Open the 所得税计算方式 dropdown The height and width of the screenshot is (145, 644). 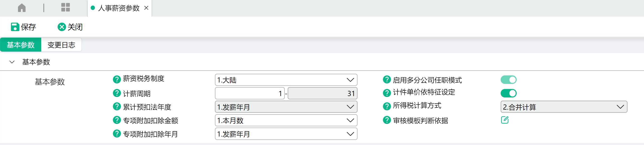tap(564, 107)
